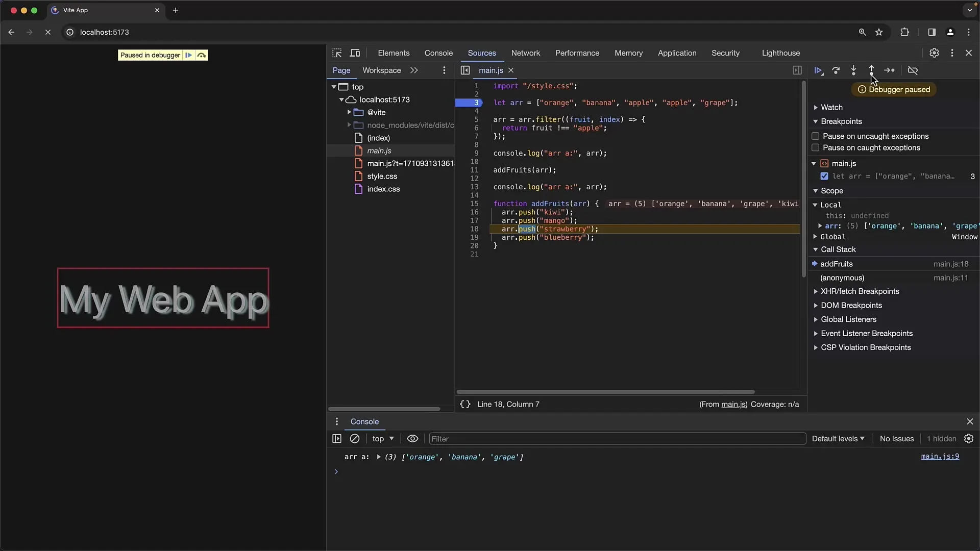
Task: Open style.css in file tree
Action: (382, 176)
